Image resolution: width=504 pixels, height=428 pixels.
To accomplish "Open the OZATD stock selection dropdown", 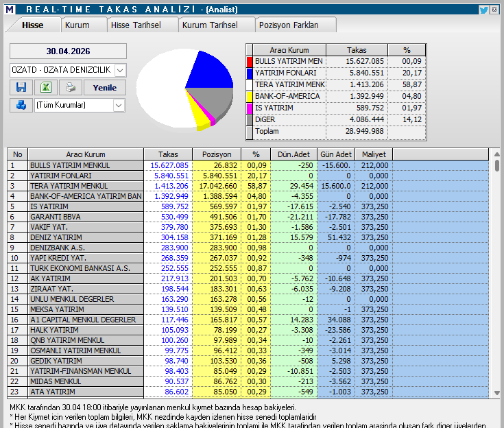I will coord(120,70).
